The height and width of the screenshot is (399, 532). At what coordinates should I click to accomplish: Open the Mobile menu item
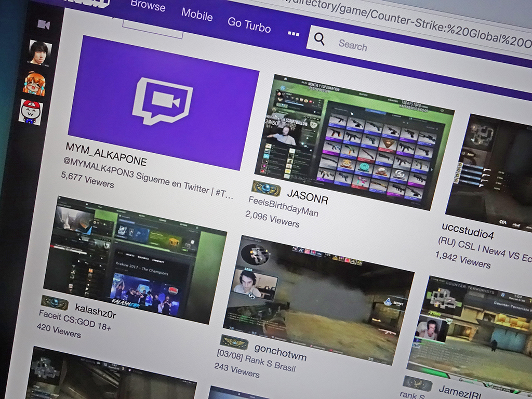(x=197, y=15)
